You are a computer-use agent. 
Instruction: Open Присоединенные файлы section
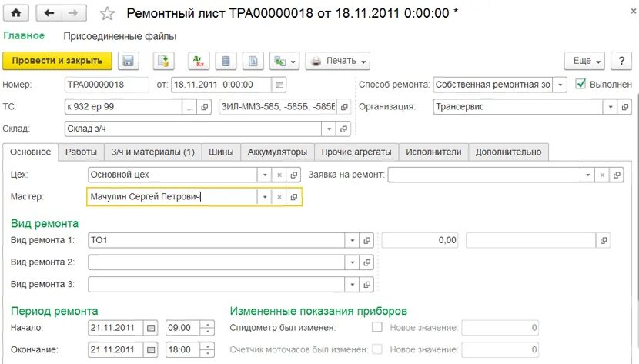point(120,36)
